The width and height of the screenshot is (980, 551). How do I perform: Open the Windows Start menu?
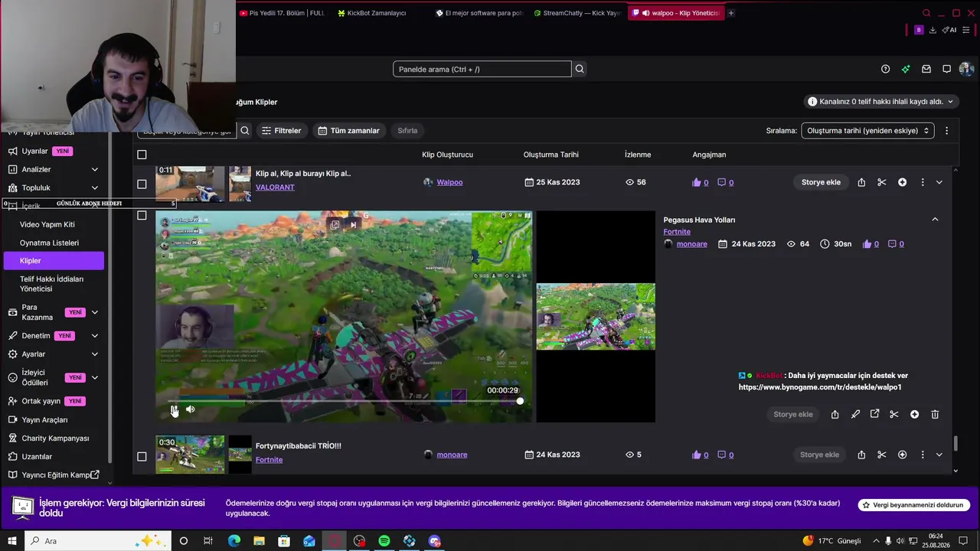click(x=12, y=541)
